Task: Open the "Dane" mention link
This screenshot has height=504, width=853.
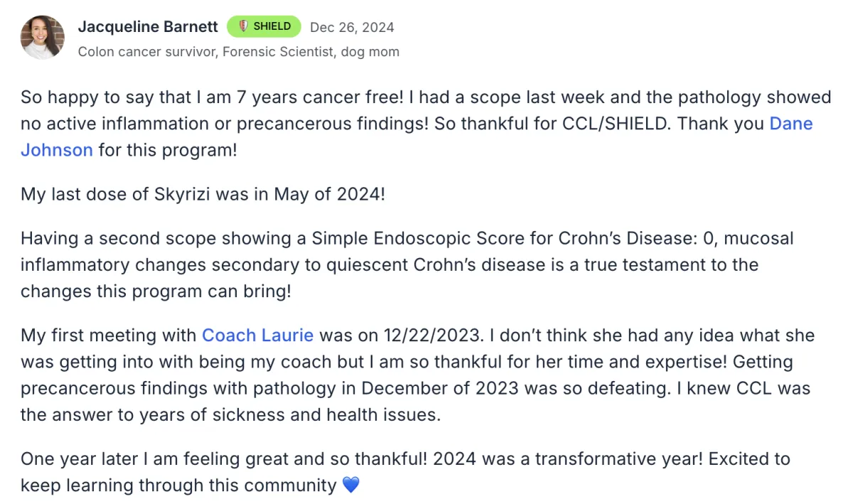Action: point(791,124)
